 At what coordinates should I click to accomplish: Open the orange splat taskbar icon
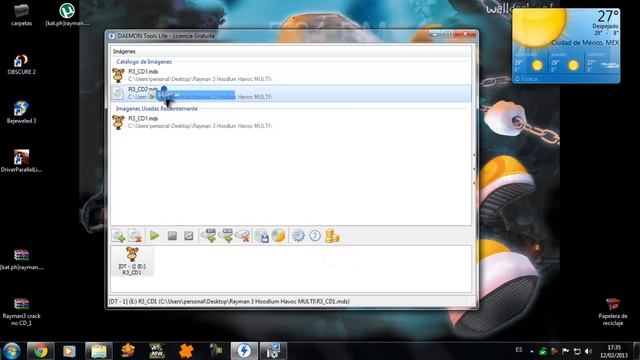[x=186, y=351]
